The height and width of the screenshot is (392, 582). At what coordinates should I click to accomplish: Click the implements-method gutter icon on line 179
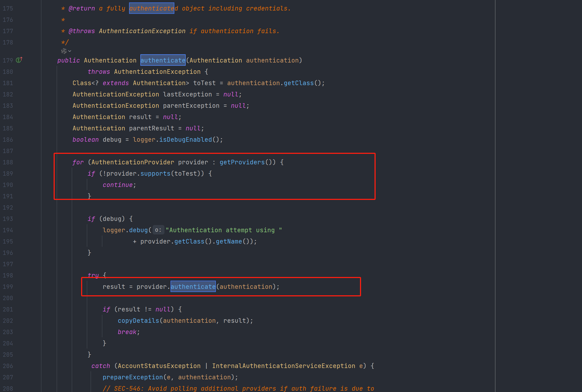(19, 60)
